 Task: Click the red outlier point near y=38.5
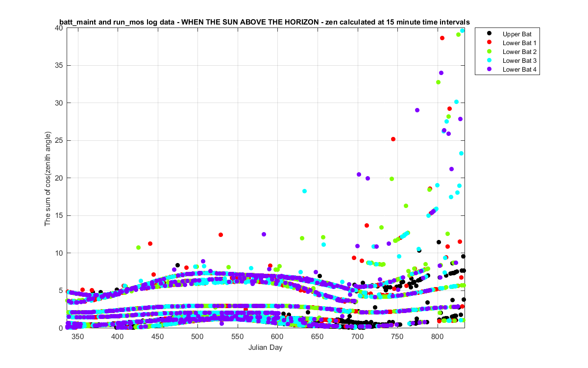click(x=442, y=38)
